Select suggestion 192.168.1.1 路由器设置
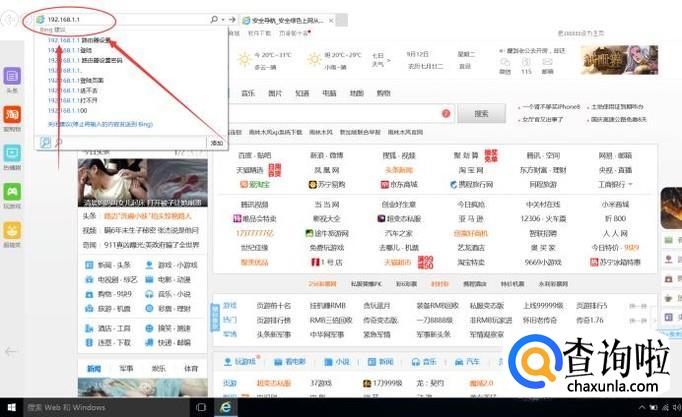Viewport: 682px width, 417px height. click(x=79, y=40)
